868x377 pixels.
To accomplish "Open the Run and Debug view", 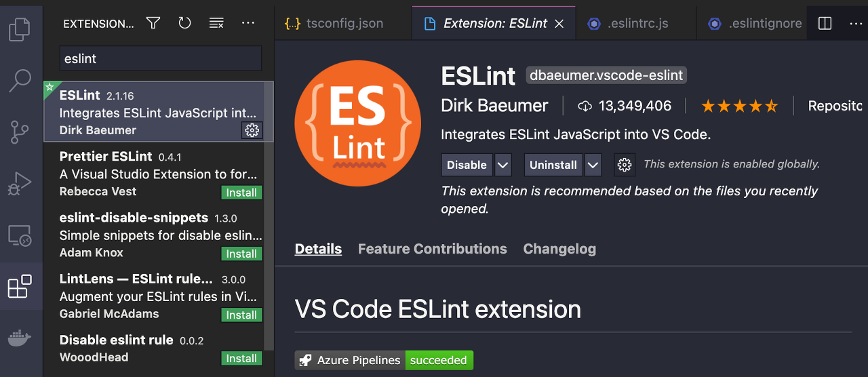I will coord(19,183).
